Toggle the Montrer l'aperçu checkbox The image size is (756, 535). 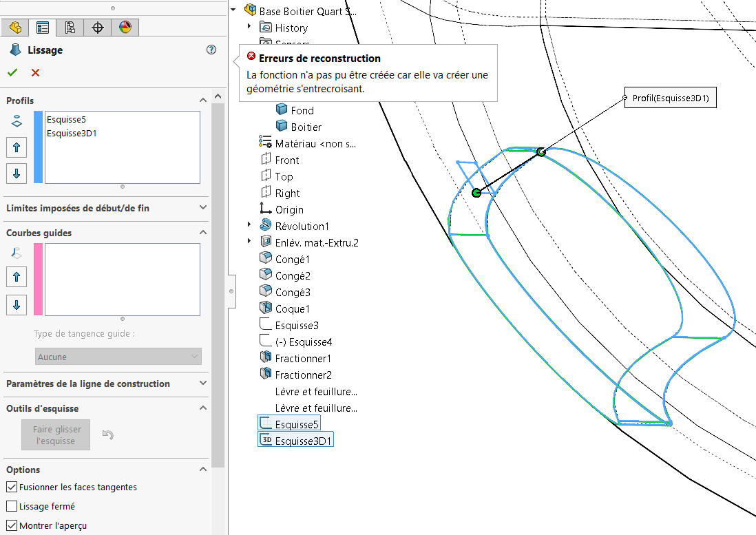[x=12, y=525]
